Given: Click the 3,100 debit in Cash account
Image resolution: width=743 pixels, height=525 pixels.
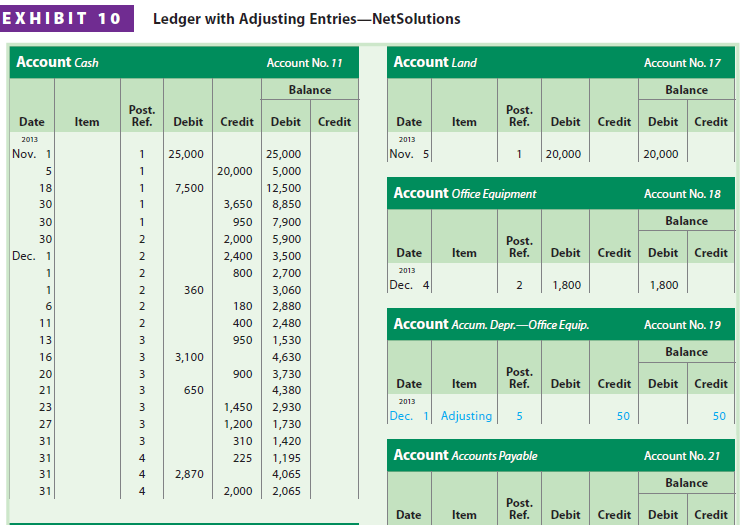Looking at the screenshot, I should pyautogui.click(x=188, y=356).
